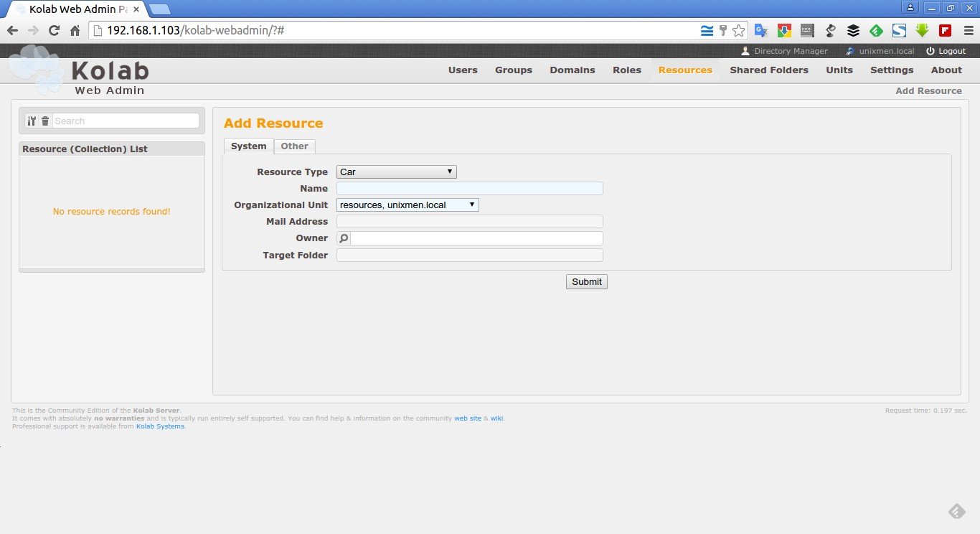Click the Logout link
The width and height of the screenshot is (980, 534).
(x=946, y=51)
